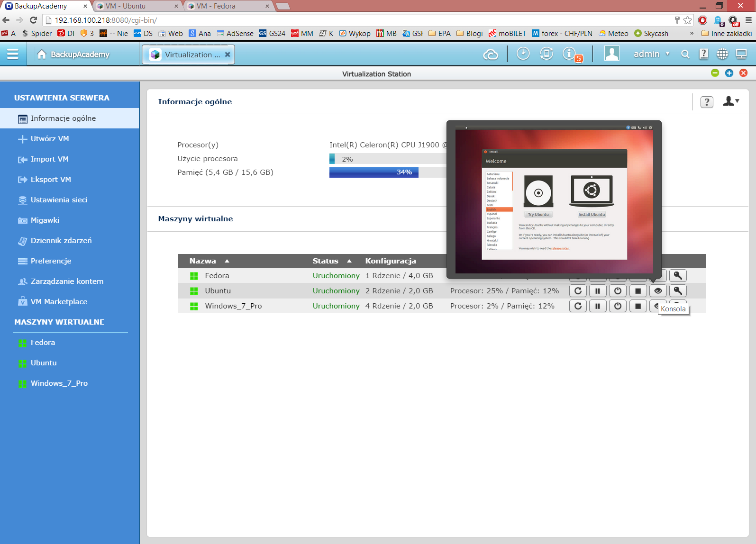Click the memory usage 34% bar

point(388,172)
